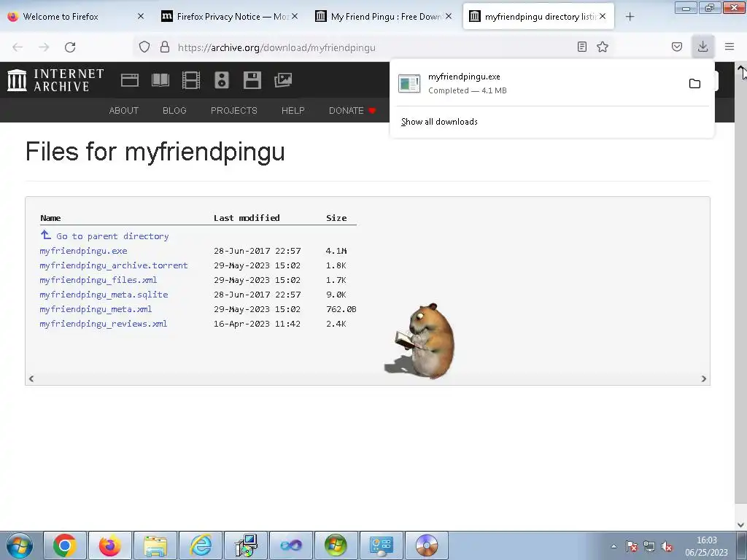
Task: Open the Web (Wayback) icon in Archive nav
Action: point(130,80)
